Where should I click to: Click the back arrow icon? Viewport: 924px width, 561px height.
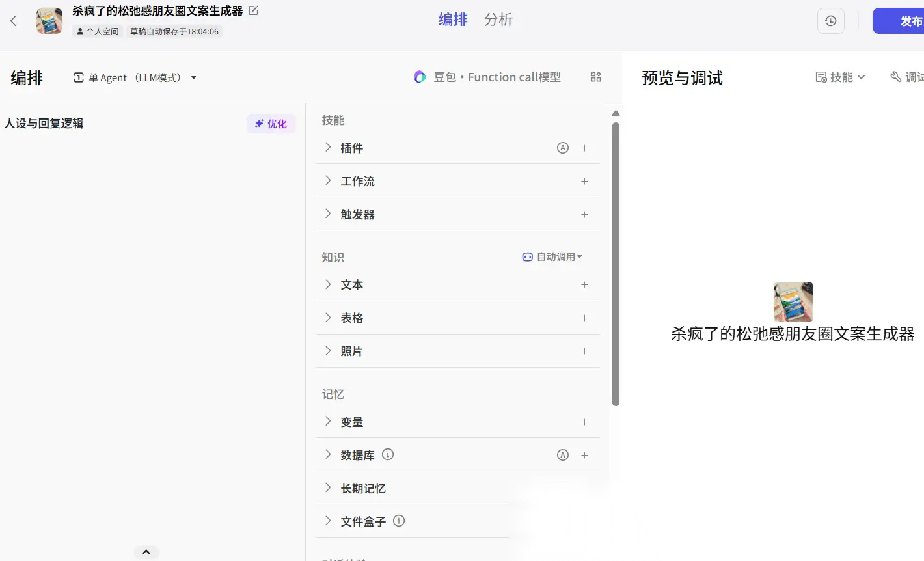coord(14,21)
